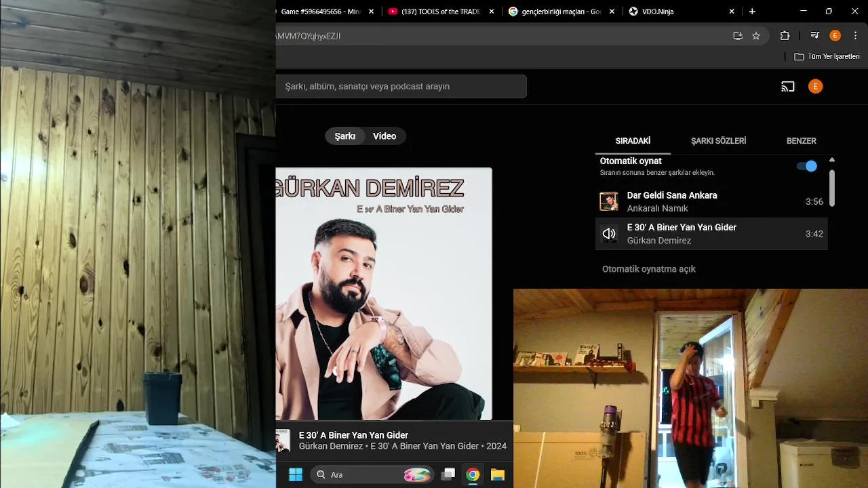Open Task View on the taskbar

coord(448,475)
